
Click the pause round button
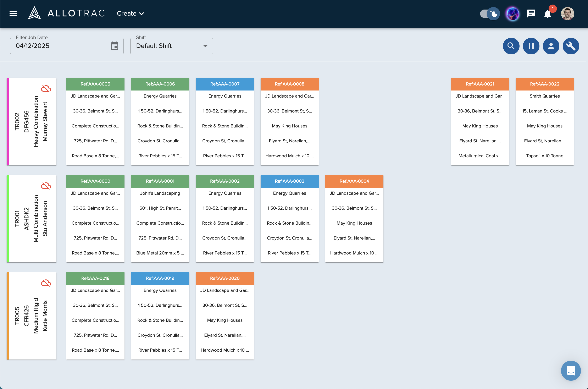coord(531,46)
